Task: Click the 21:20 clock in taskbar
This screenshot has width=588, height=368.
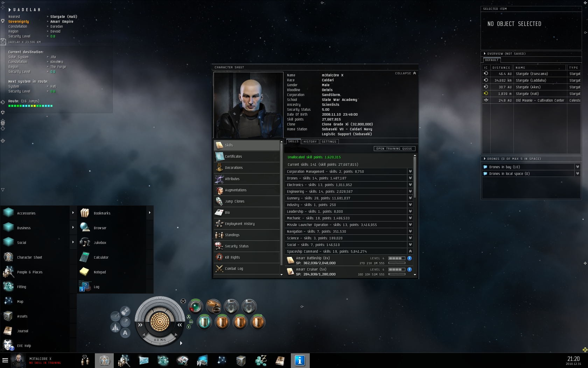Action: [573, 359]
